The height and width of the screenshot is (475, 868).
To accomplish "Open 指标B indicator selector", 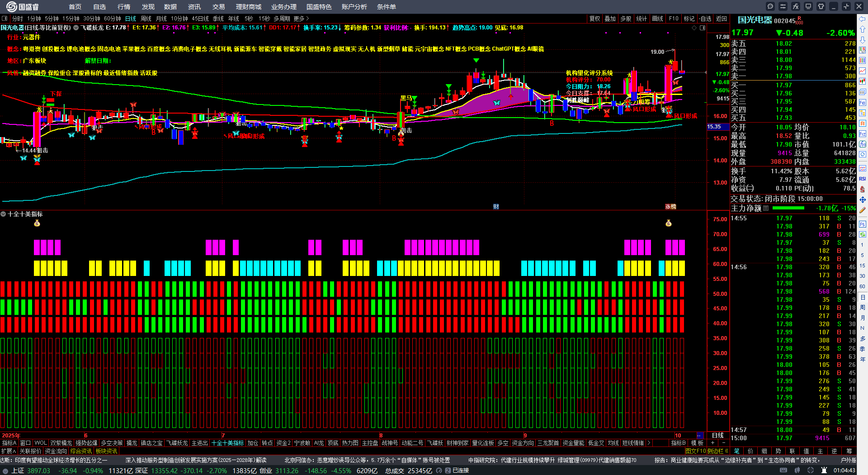I will (x=678, y=443).
